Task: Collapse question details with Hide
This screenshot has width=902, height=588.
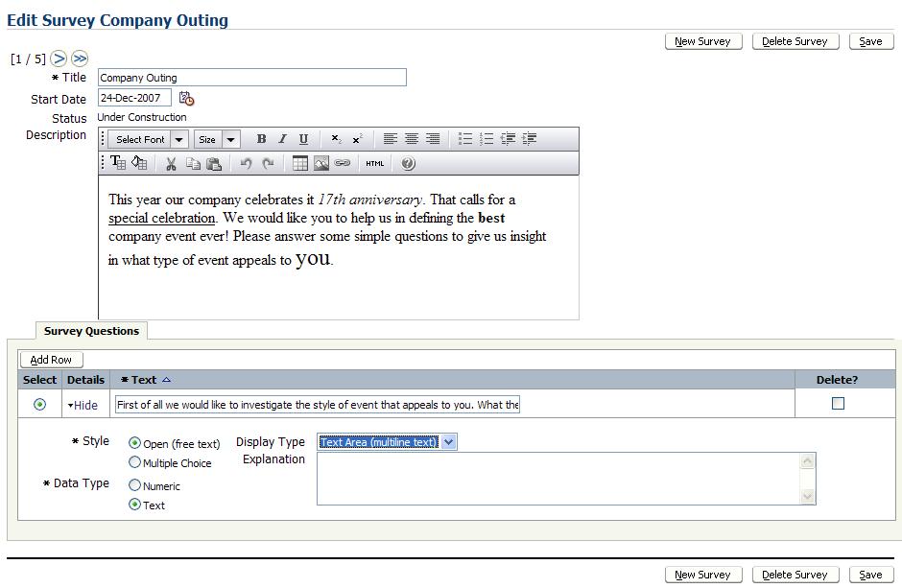Action: coord(83,405)
